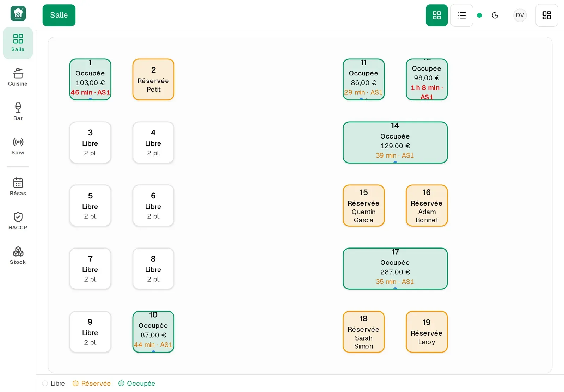
Task: Select occupied table 1
Action: [x=90, y=79]
